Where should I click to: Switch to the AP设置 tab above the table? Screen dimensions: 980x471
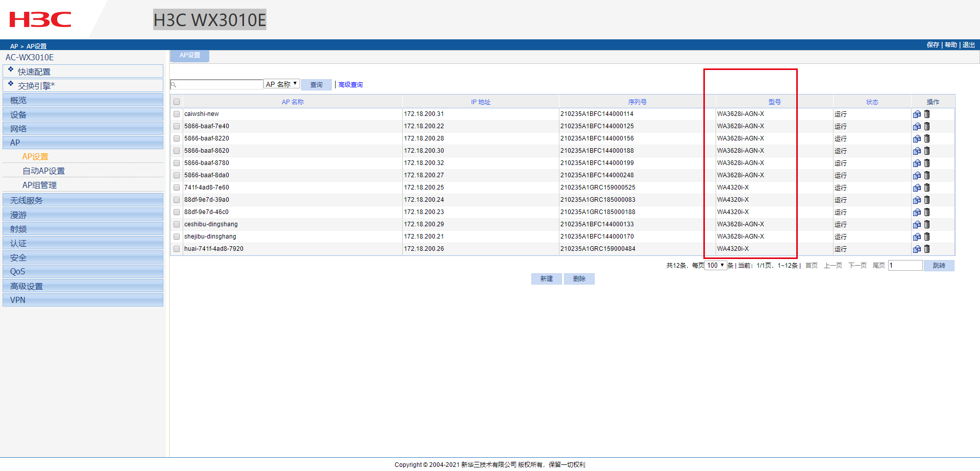(190, 55)
